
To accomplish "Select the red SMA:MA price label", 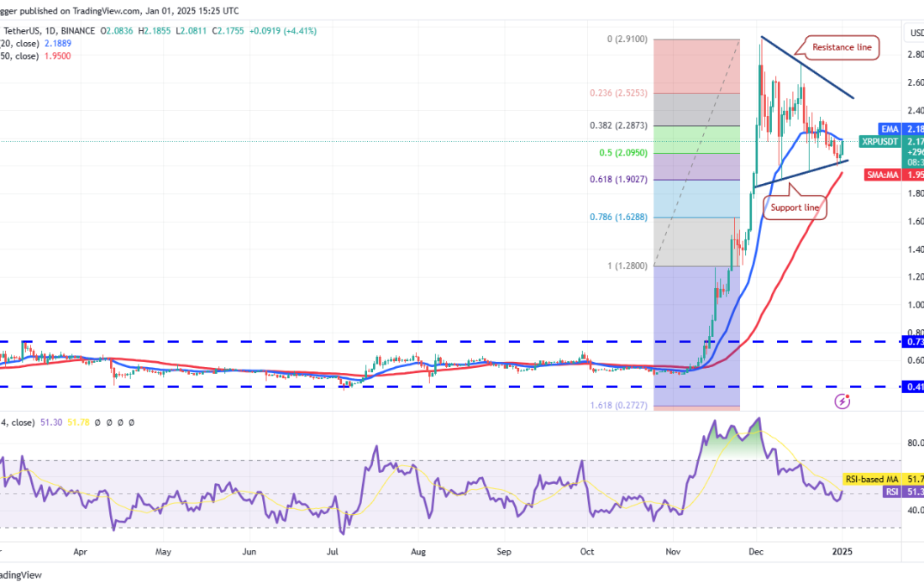I will tap(882, 174).
